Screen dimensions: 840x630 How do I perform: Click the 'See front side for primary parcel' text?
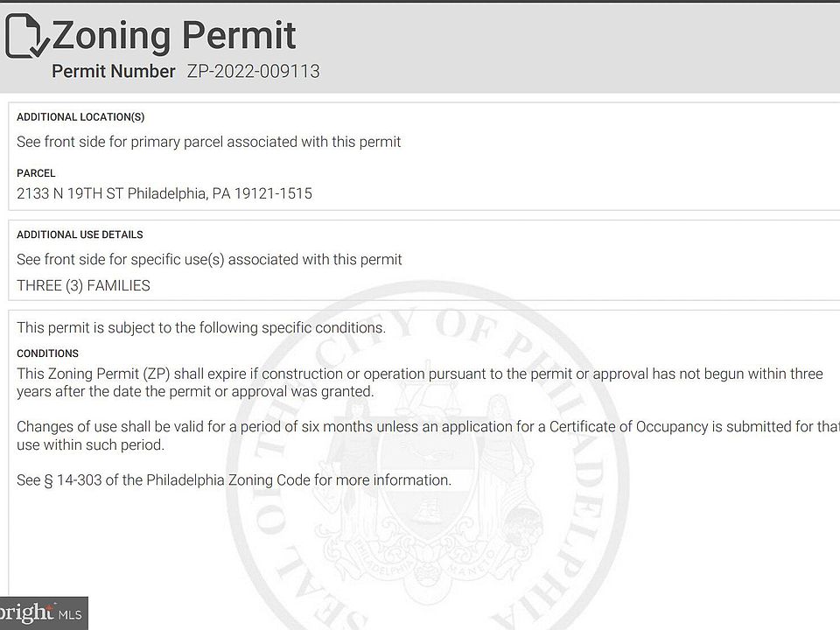pyautogui.click(x=209, y=142)
